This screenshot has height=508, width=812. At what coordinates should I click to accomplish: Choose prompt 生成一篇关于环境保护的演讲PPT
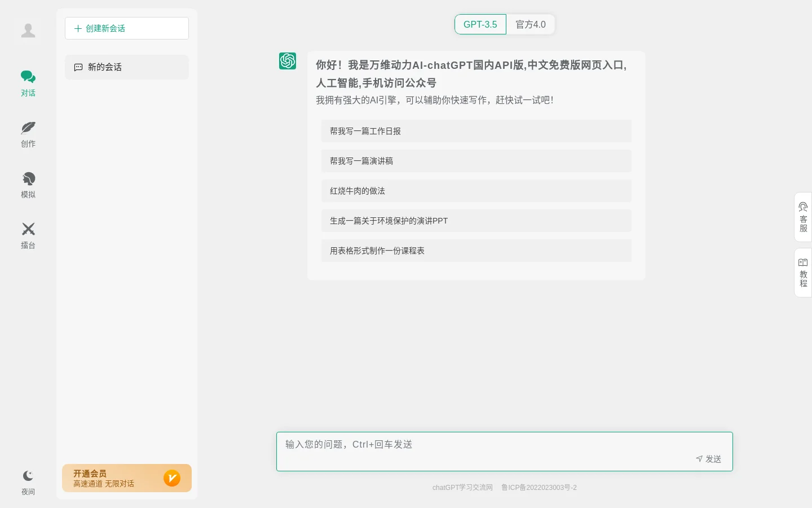click(476, 221)
